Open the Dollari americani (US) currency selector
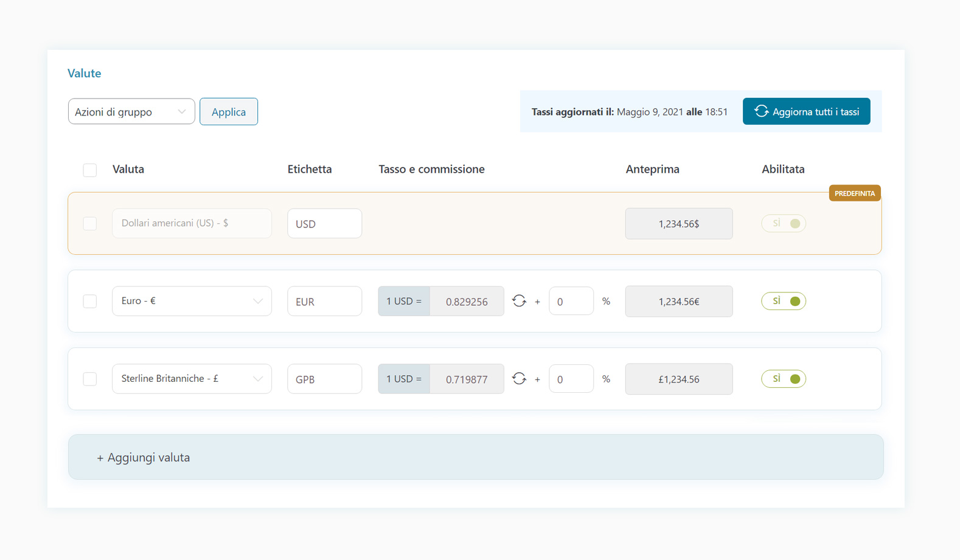 (192, 223)
